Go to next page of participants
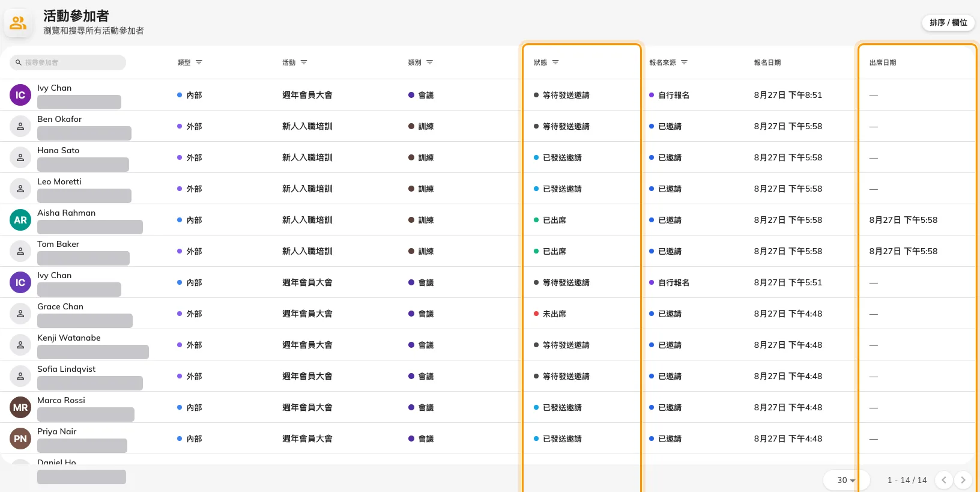The image size is (980, 492). (963, 480)
